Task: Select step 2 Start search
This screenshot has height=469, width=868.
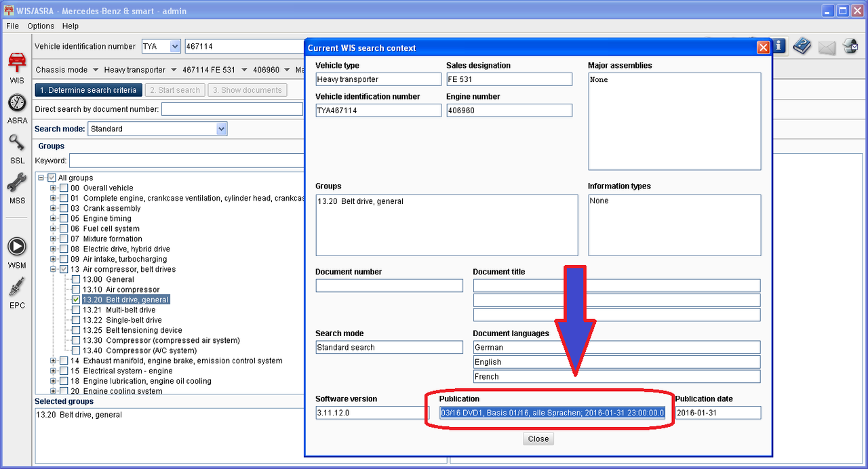Action: pos(175,89)
